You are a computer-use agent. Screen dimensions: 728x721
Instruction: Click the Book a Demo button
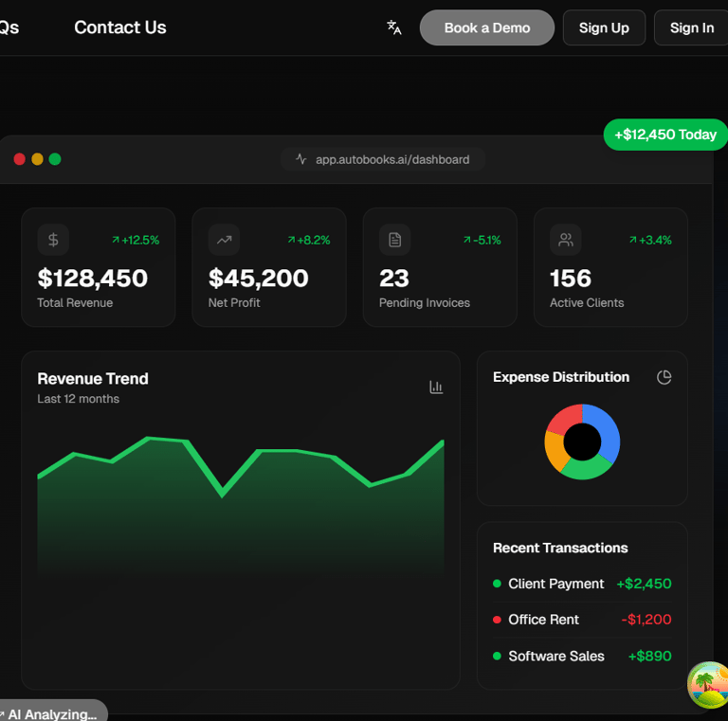(x=486, y=27)
